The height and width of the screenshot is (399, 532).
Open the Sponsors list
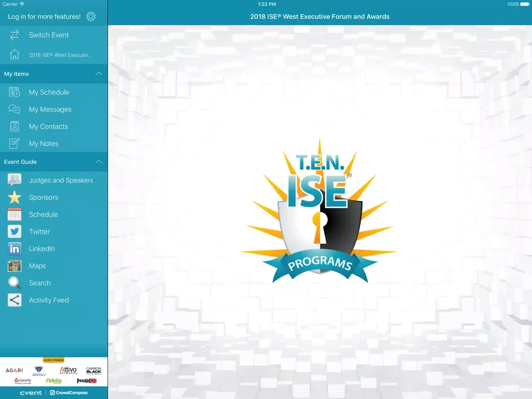tap(54, 197)
